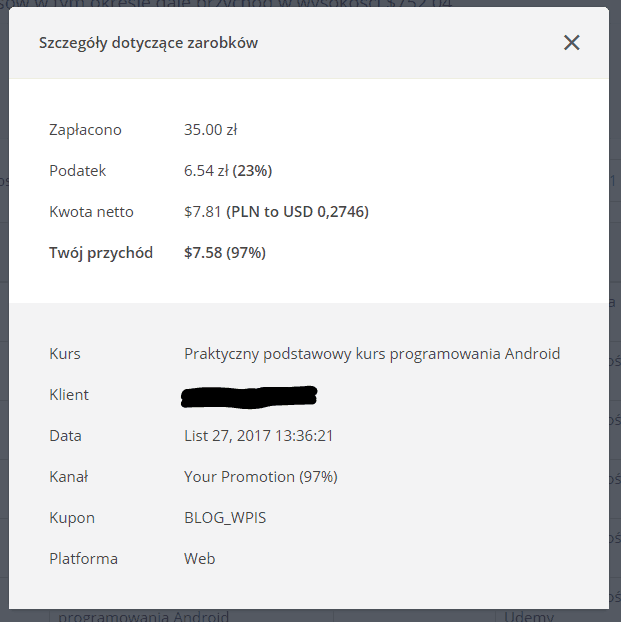The width and height of the screenshot is (621, 622).
Task: Click the bold Twój przychód label
Action: point(101,253)
